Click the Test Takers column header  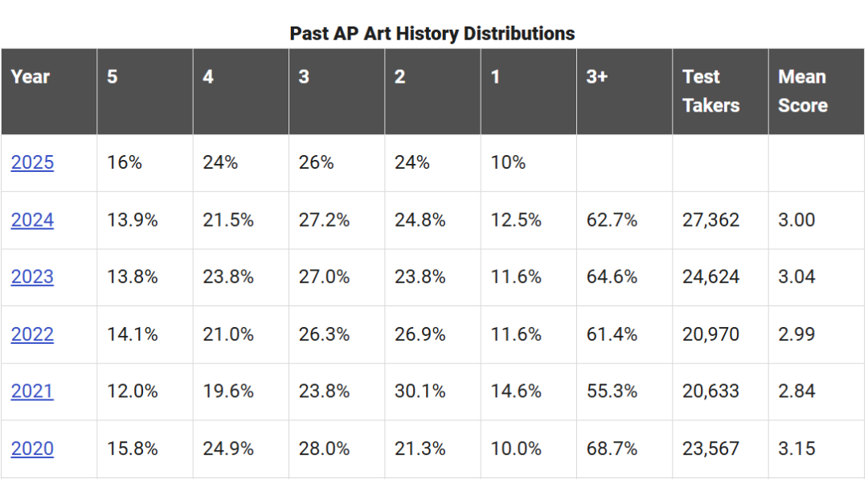tap(720, 92)
